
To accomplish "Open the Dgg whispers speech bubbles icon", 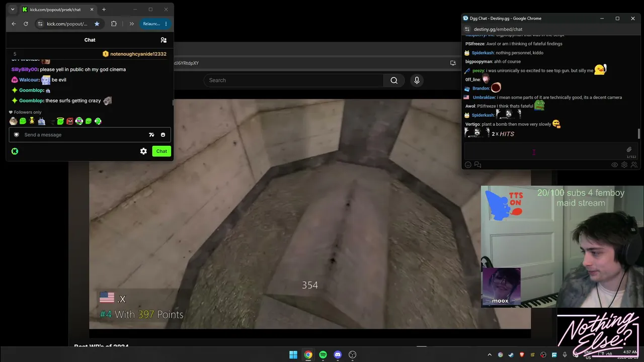I will coord(477,165).
